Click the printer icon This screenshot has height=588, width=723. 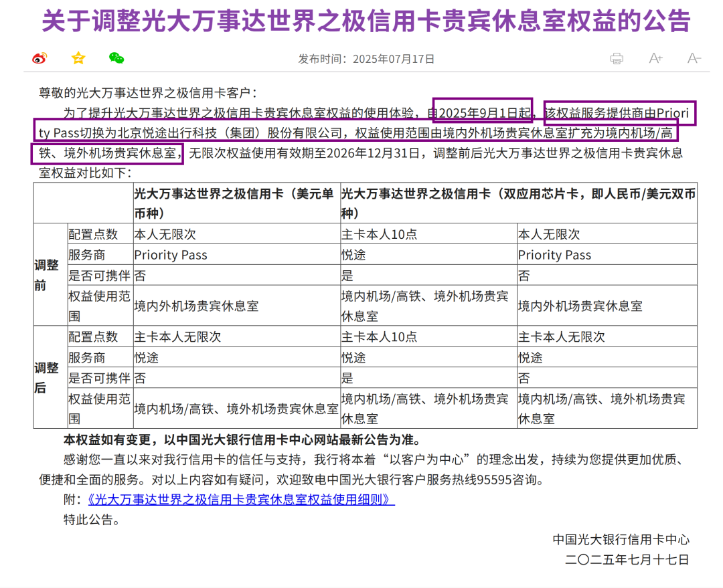[x=617, y=58]
